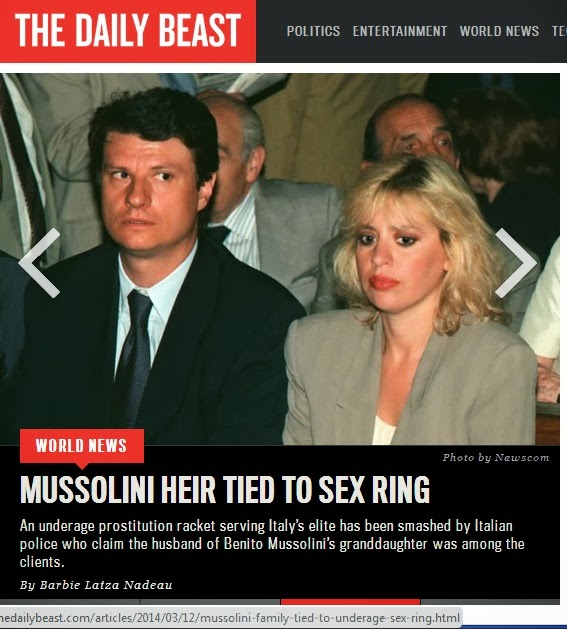Viewport: 567px width, 630px height.
Task: Open World News in the top navigation
Action: tap(499, 31)
